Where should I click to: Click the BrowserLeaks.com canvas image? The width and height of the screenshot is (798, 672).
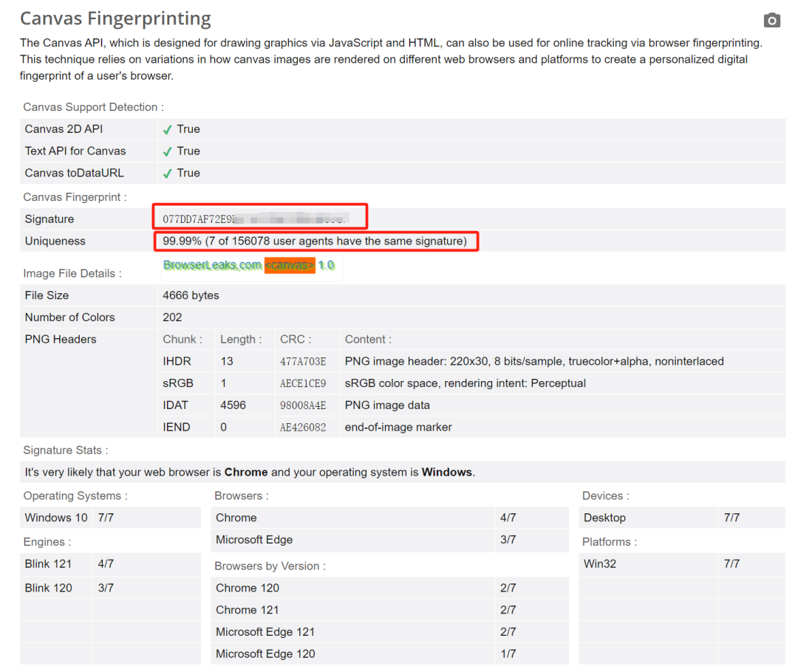coord(249,265)
